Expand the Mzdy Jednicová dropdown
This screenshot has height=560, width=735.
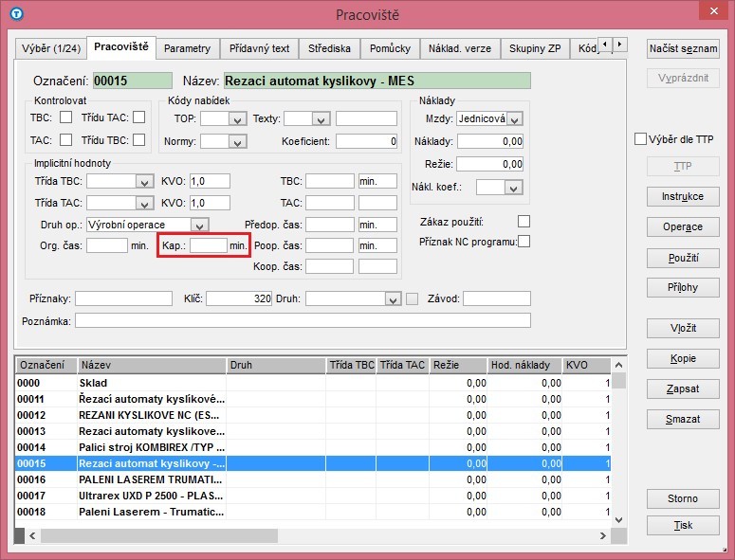(x=515, y=119)
